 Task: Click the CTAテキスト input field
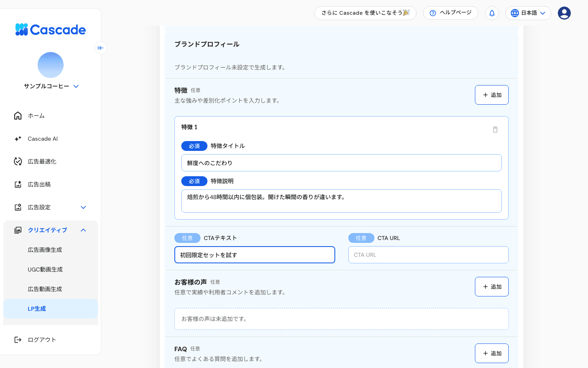(255, 255)
